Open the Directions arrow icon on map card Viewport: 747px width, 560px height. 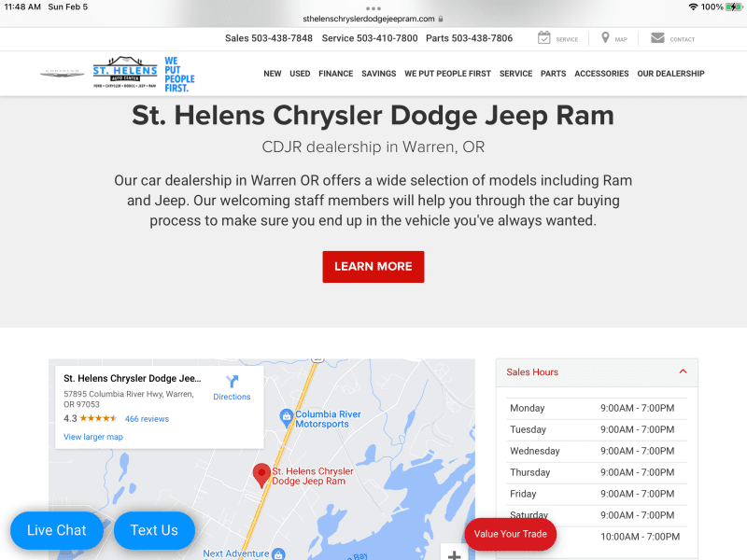[x=232, y=382]
